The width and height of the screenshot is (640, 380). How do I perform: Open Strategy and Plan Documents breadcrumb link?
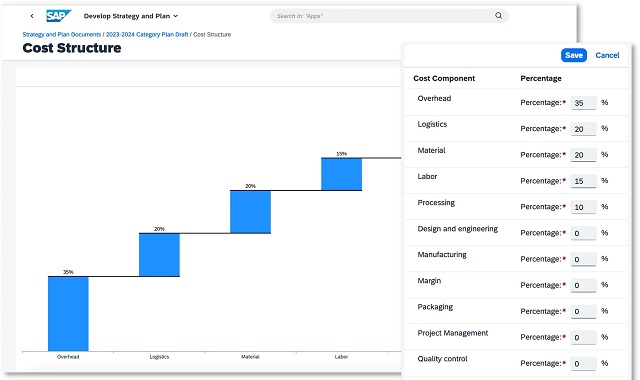tap(62, 35)
